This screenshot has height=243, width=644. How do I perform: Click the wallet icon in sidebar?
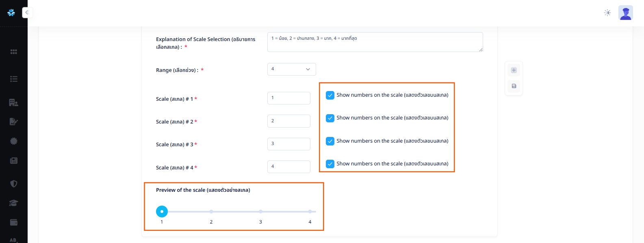point(13,222)
